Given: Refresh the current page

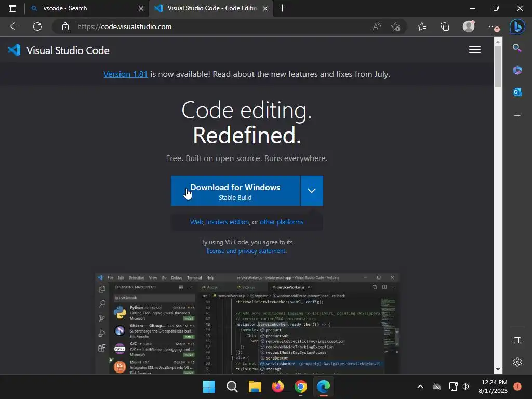Looking at the screenshot, I should [37, 26].
